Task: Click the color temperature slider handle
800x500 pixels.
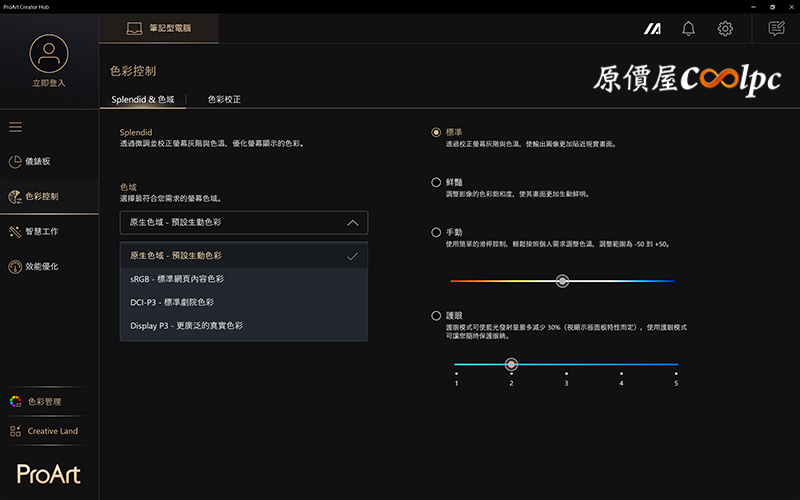Action: pyautogui.click(x=562, y=281)
